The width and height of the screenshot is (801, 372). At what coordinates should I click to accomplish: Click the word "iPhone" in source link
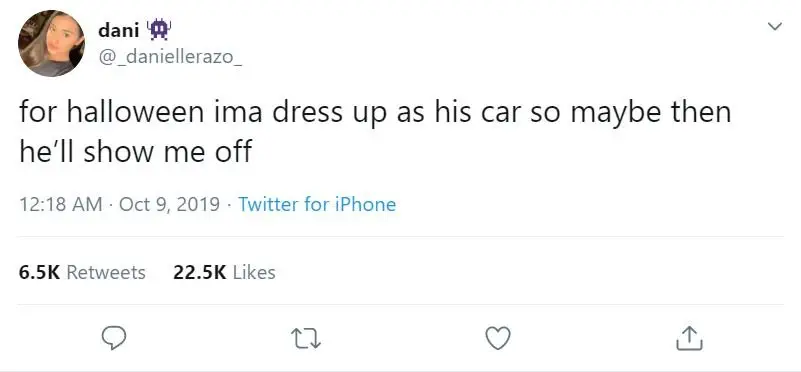click(365, 204)
